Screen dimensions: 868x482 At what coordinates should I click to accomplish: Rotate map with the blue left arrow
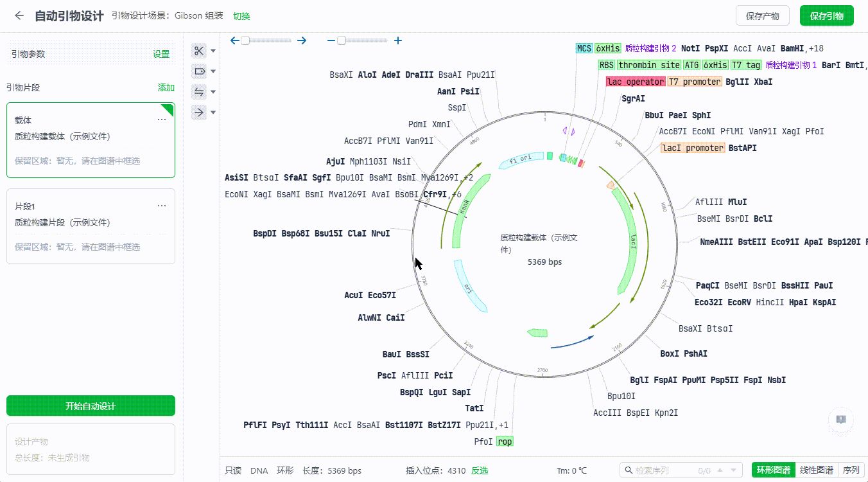tap(235, 40)
